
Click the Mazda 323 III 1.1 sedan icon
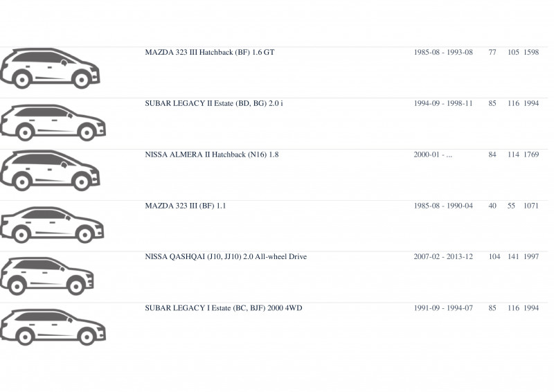[x=52, y=225]
